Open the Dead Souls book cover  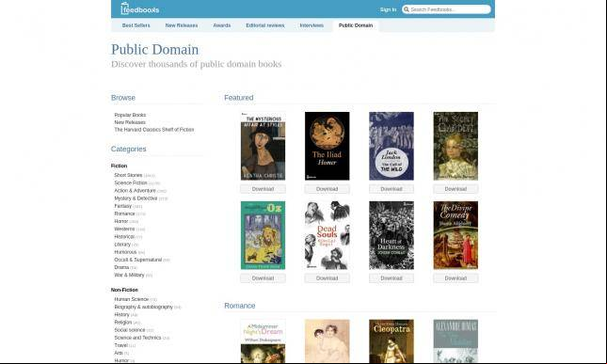[327, 235]
